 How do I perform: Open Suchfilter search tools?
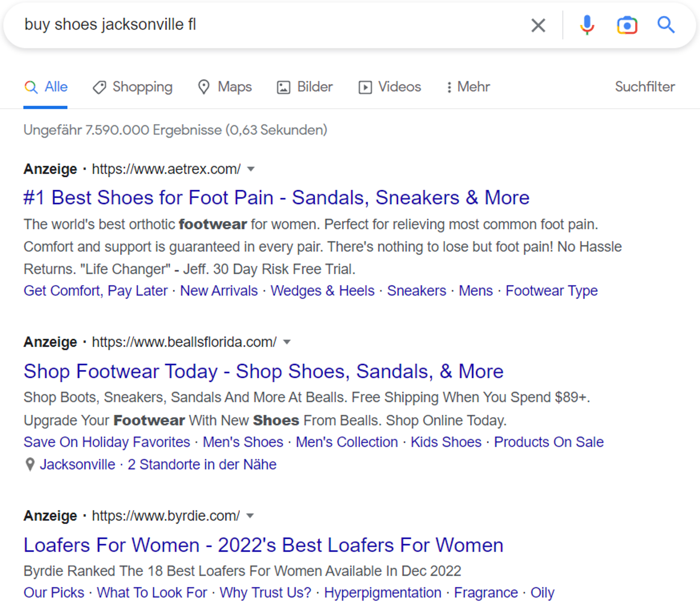tap(644, 87)
